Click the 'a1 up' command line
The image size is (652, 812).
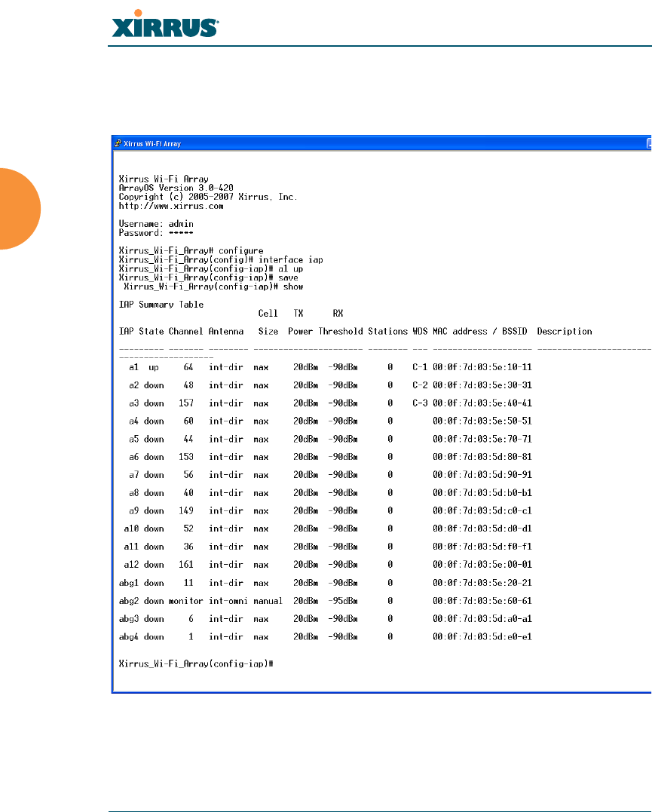(211, 268)
